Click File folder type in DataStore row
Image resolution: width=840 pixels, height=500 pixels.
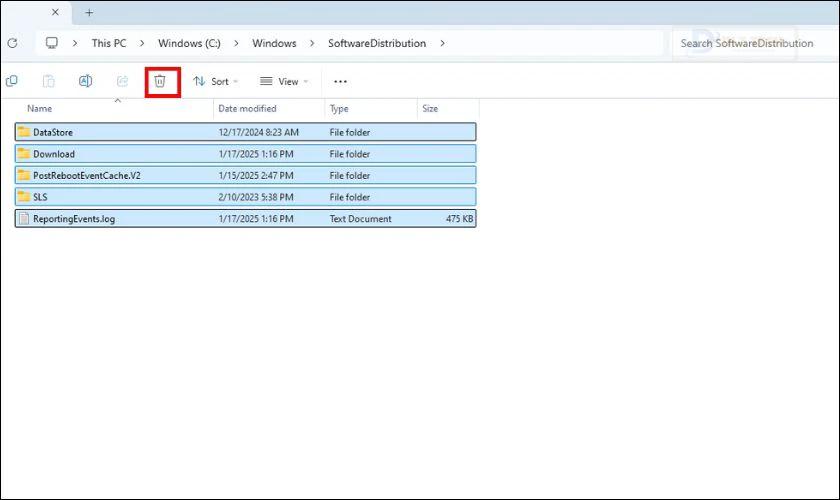[349, 132]
